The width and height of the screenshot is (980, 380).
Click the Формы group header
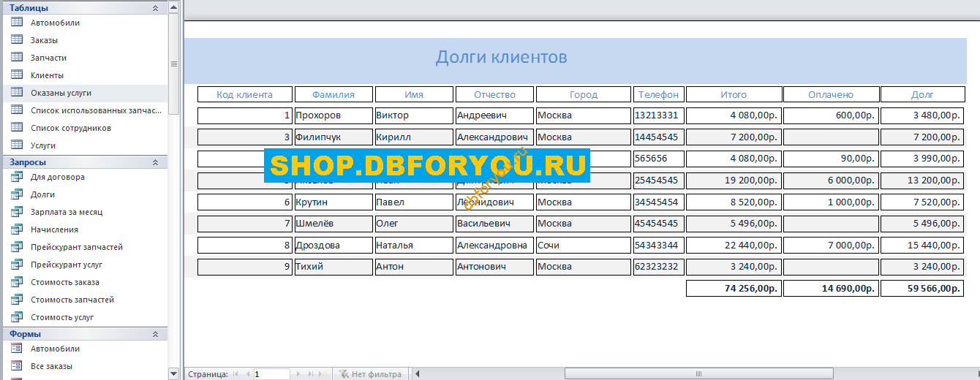[x=83, y=334]
